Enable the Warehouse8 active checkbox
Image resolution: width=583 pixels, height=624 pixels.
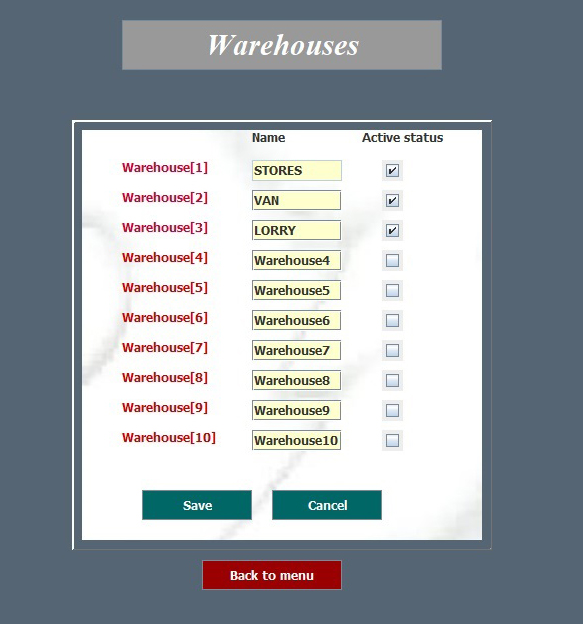tap(392, 380)
